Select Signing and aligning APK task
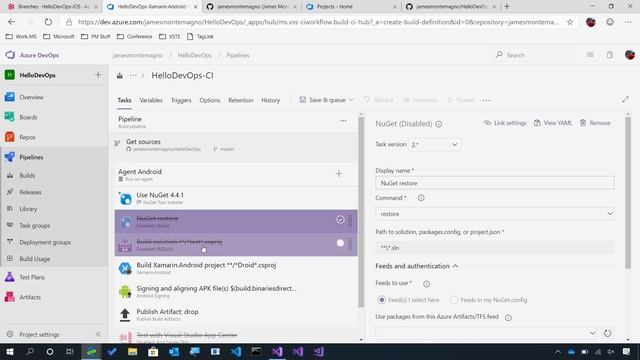The image size is (640, 360). (236, 291)
